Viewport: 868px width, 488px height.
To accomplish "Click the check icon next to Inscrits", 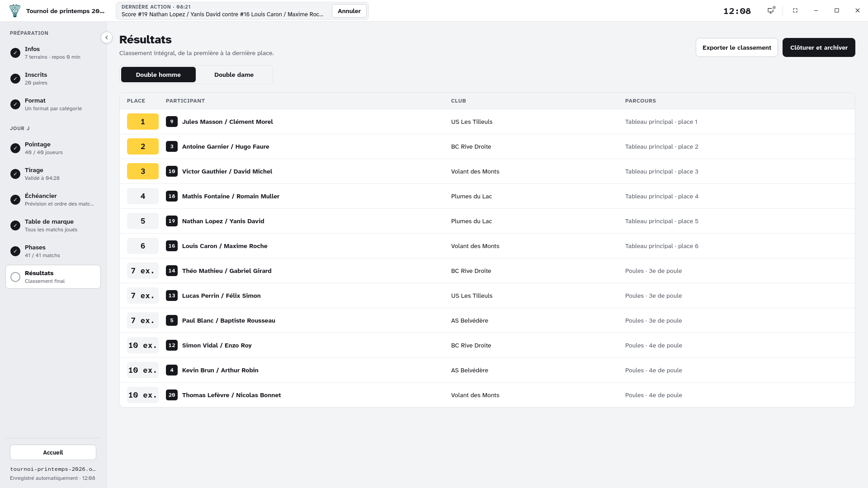I will pos(15,79).
